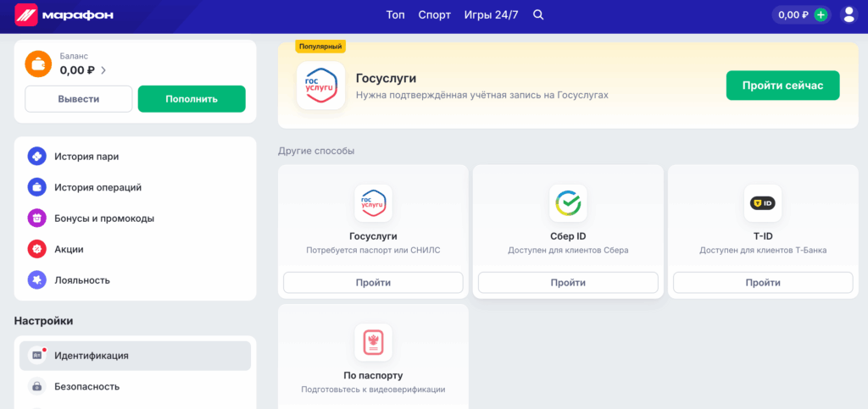Open Лояльность in sidebar
The height and width of the screenshot is (409, 868).
[135, 280]
